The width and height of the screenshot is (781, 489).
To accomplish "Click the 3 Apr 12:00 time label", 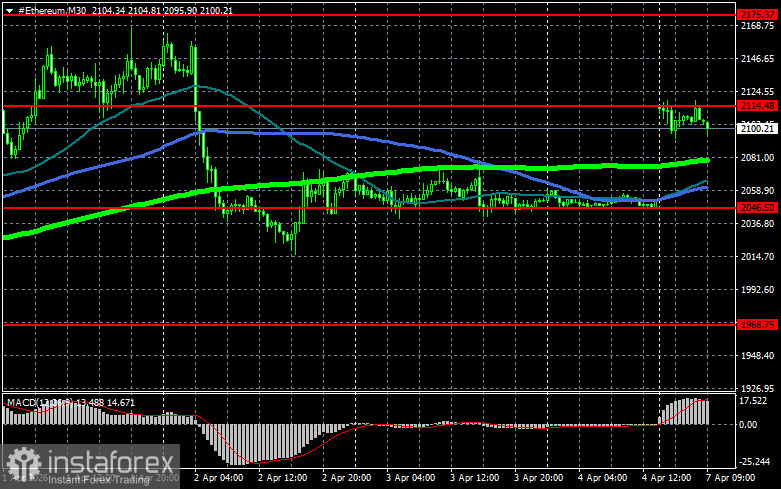I will pos(475,478).
